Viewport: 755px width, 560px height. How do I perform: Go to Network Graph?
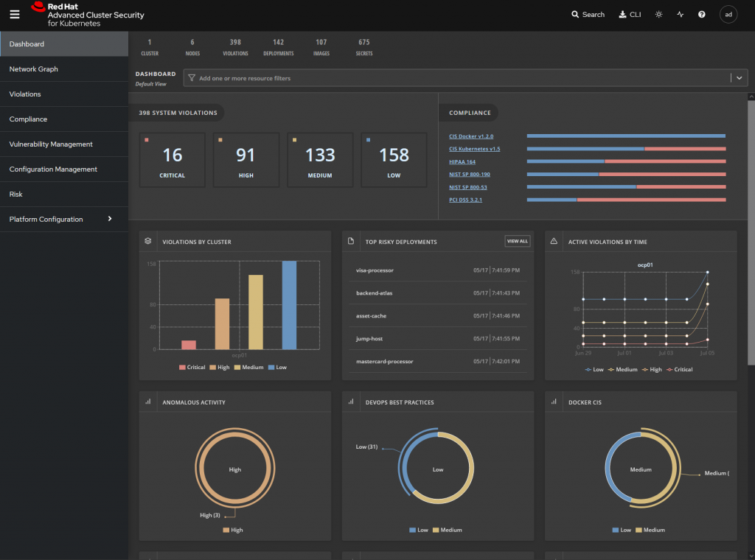tap(64, 69)
